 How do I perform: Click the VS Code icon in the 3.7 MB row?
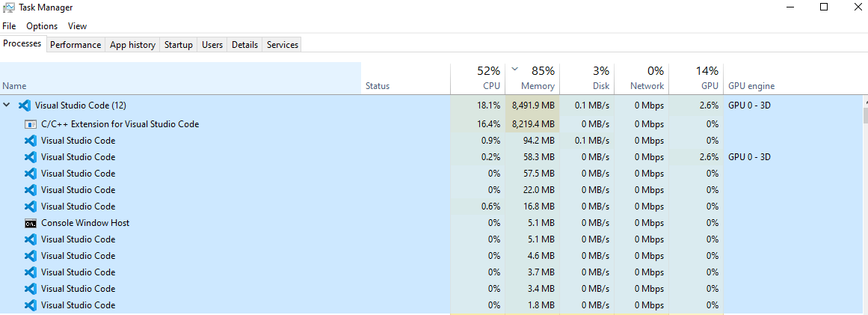coord(31,272)
